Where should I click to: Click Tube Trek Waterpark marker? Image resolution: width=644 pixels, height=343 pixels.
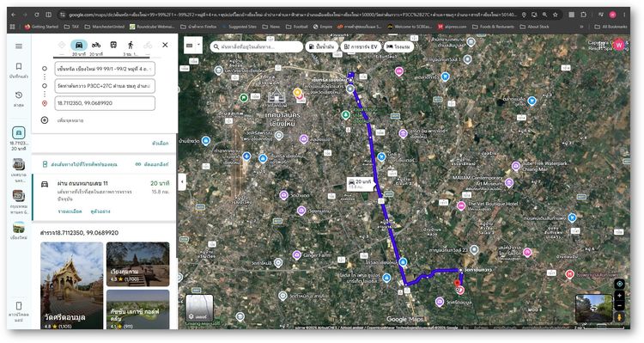516,166
